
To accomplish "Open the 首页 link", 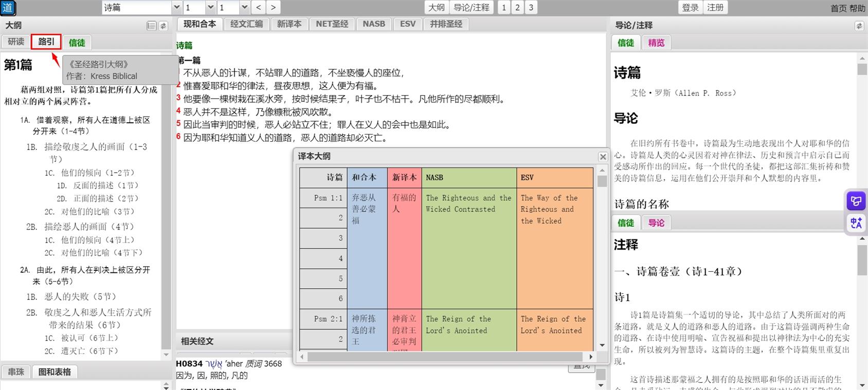I will coord(839,8).
